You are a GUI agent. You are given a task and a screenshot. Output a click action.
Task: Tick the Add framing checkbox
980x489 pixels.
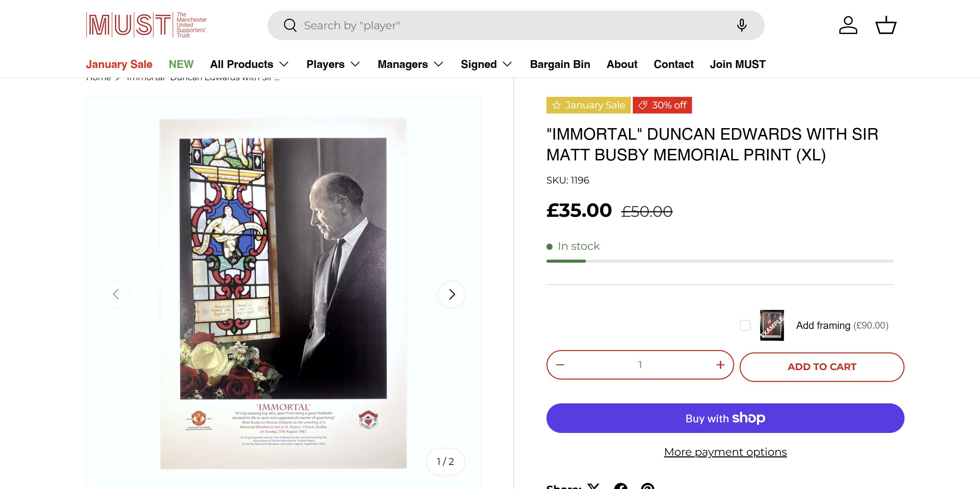tap(745, 326)
